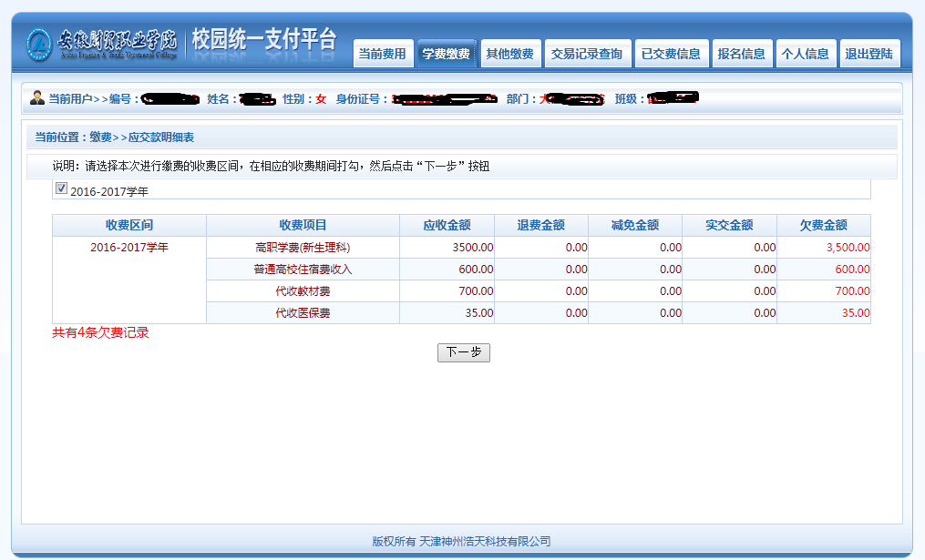Viewport: 925px width, 560px height.
Task: Select the 已交费信息 tab
Action: pyautogui.click(x=671, y=54)
